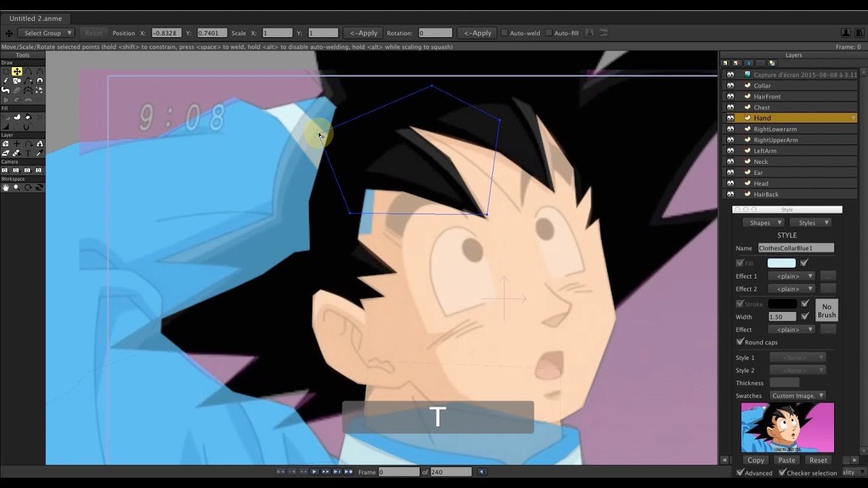Click the New Layer icon

pos(725,62)
